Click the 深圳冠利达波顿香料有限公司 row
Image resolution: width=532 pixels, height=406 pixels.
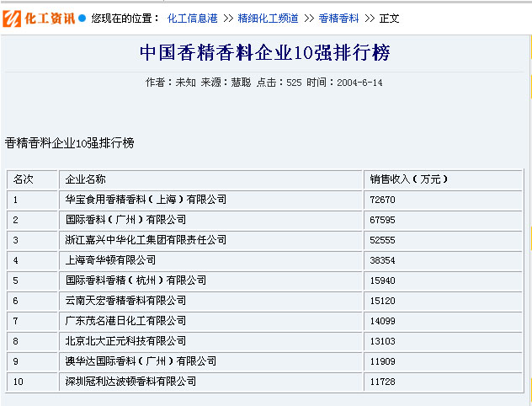(x=130, y=382)
